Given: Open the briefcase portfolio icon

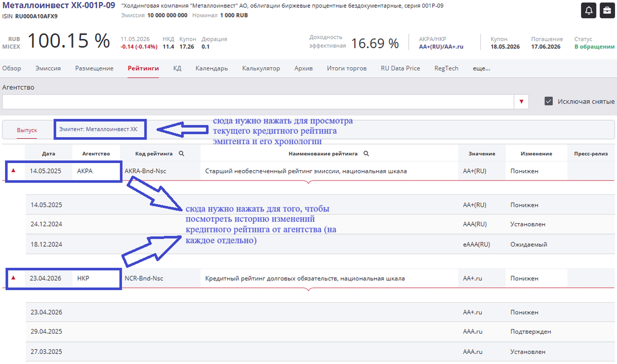Looking at the screenshot, I should [x=607, y=10].
